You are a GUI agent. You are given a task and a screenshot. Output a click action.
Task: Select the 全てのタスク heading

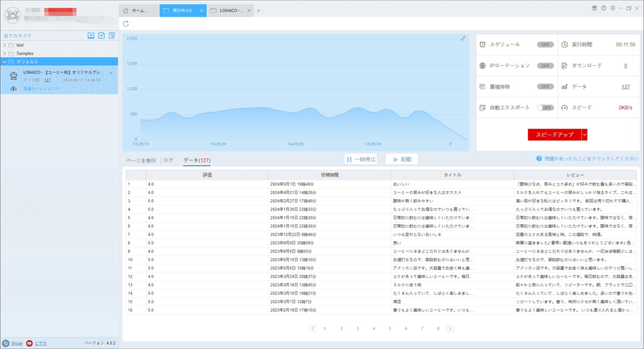click(18, 35)
